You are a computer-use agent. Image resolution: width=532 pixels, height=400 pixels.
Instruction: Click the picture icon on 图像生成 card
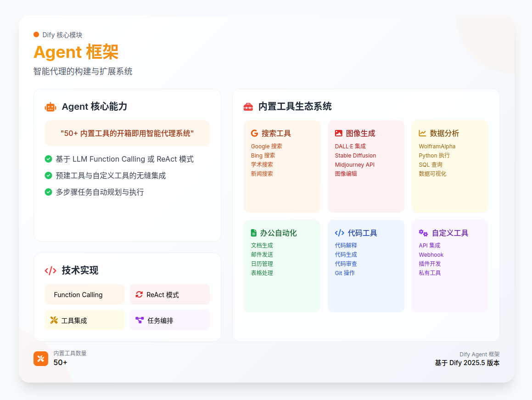[339, 133]
